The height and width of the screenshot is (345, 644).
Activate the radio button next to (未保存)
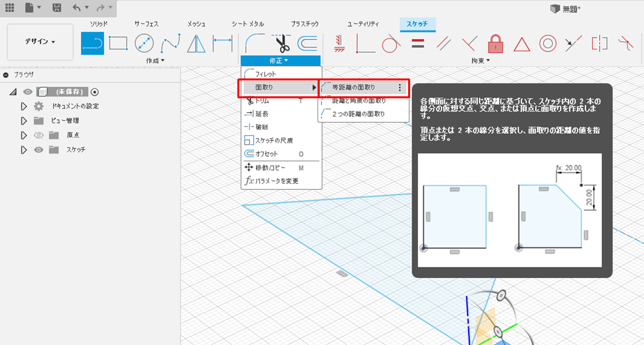click(95, 92)
